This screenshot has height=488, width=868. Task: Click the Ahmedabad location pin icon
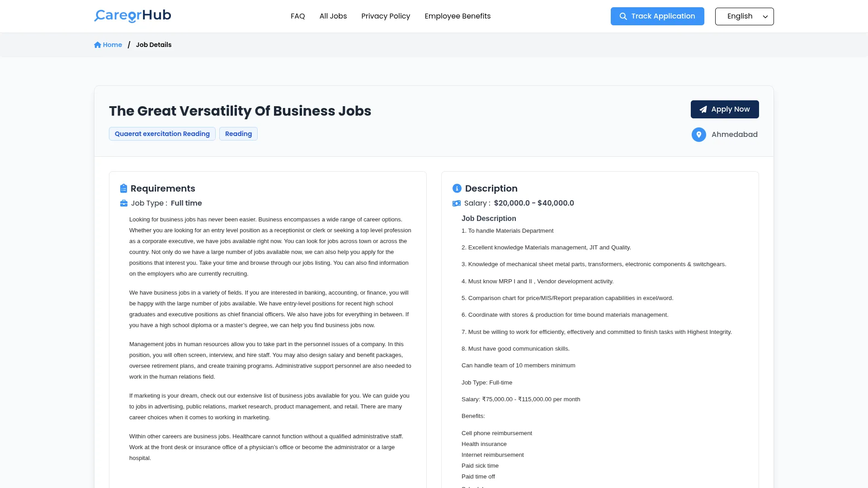point(698,135)
